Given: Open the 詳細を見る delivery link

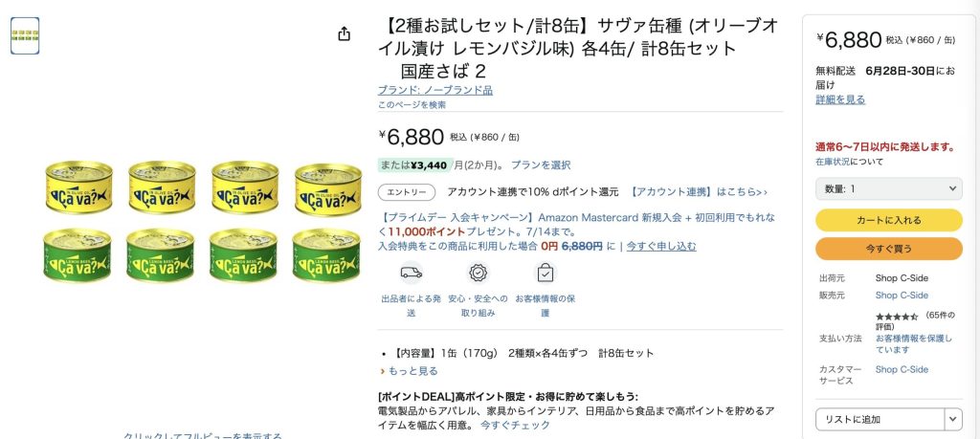Looking at the screenshot, I should [840, 99].
